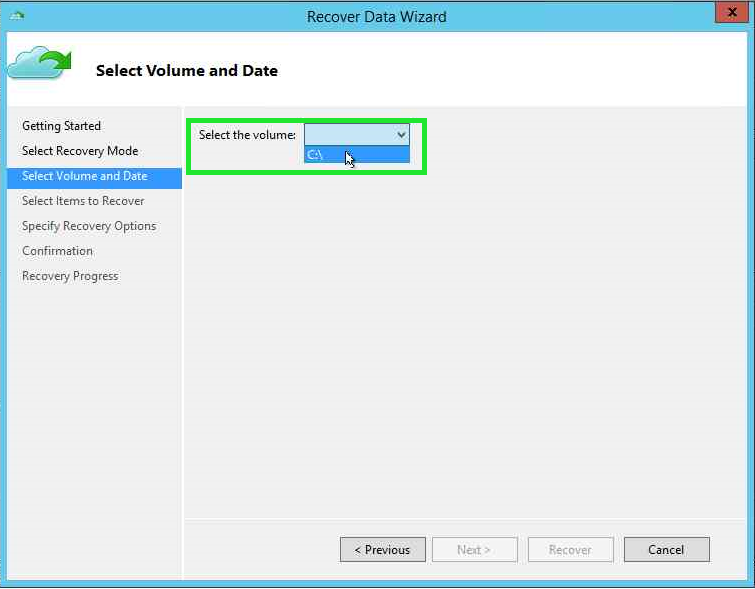Click the Previous button
Screen dimensions: 755x589
click(383, 550)
